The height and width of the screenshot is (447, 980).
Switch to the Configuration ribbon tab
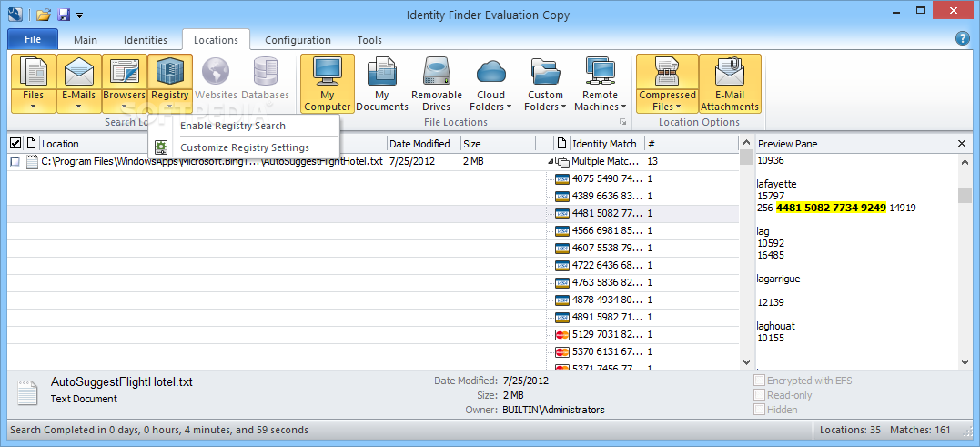(298, 40)
